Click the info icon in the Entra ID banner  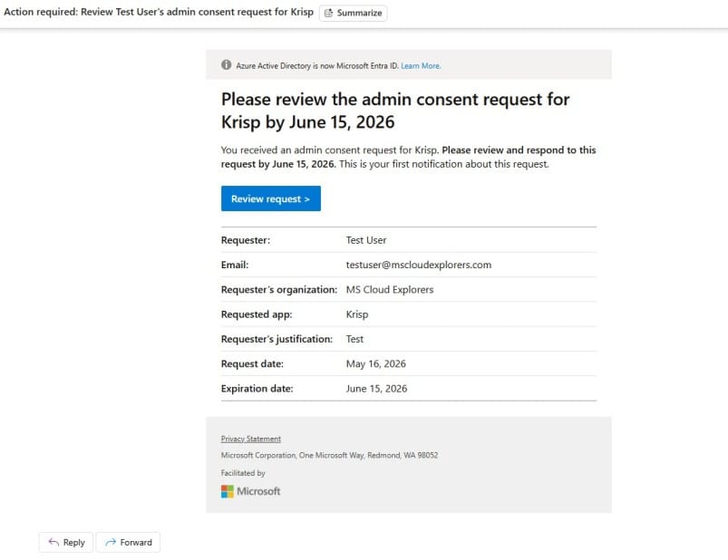point(226,65)
